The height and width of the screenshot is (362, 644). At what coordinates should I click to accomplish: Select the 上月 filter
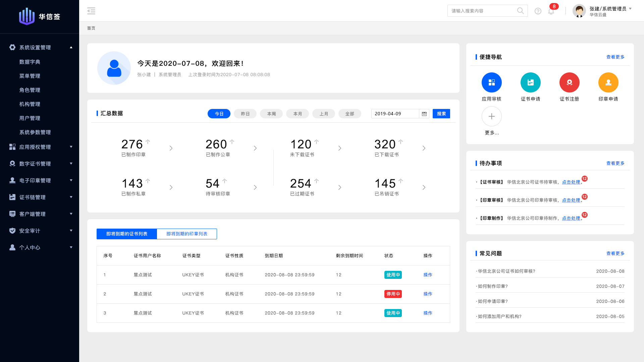(x=324, y=114)
